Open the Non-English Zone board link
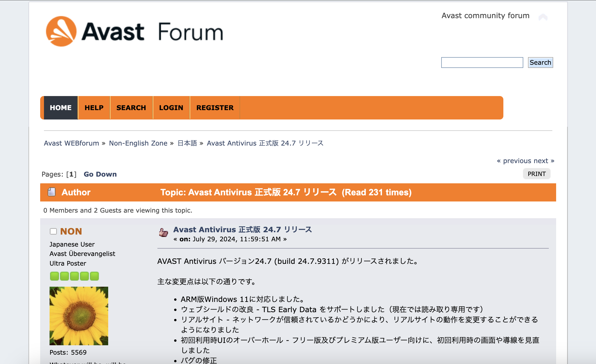The image size is (596, 364). [138, 143]
